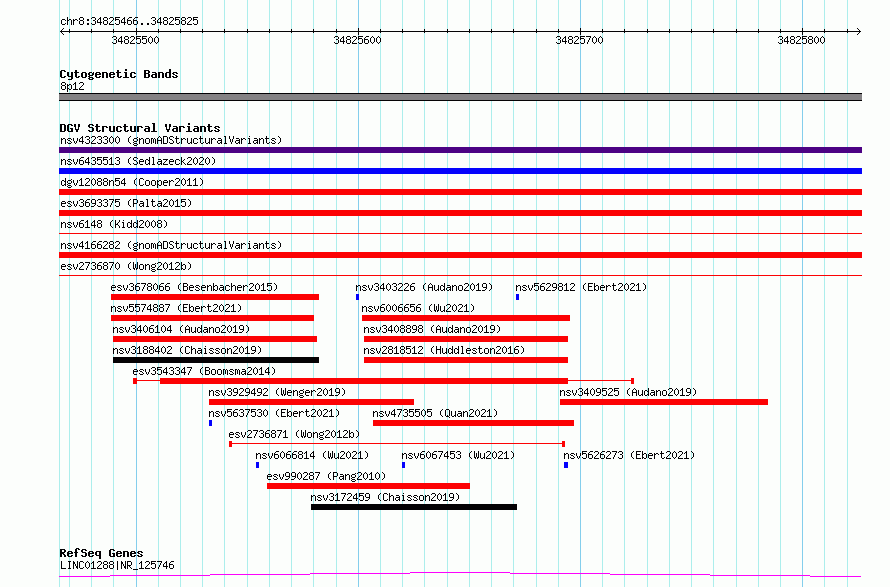The height and width of the screenshot is (587, 890).
Task: Open dgv12088n54 Cooper2011 variant label
Action: tap(132, 182)
